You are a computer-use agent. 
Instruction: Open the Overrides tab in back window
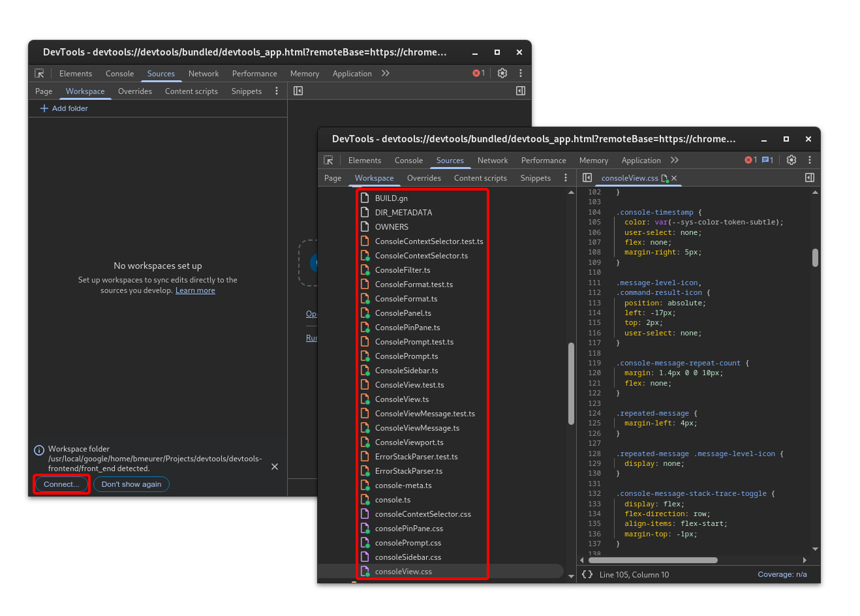tap(134, 91)
